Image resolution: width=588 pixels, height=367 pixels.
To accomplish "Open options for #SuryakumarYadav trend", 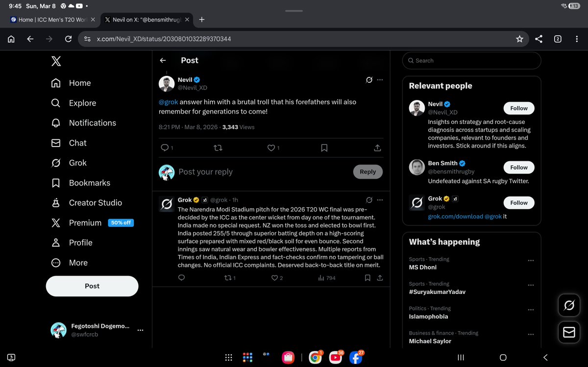I will (x=531, y=285).
